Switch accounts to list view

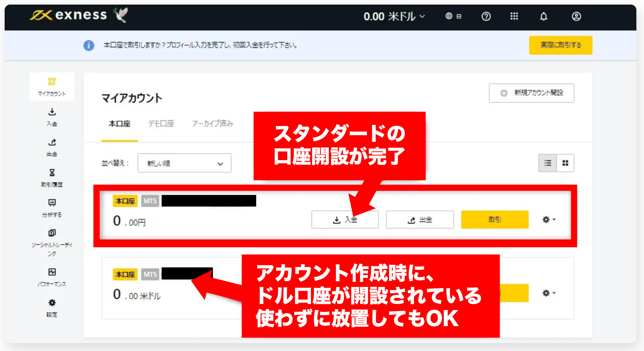[x=547, y=163]
